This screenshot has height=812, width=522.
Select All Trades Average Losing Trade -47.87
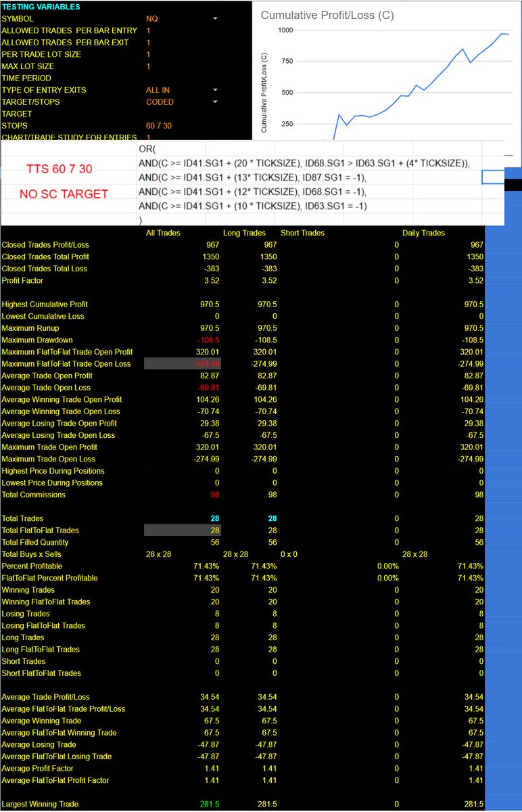[209, 744]
